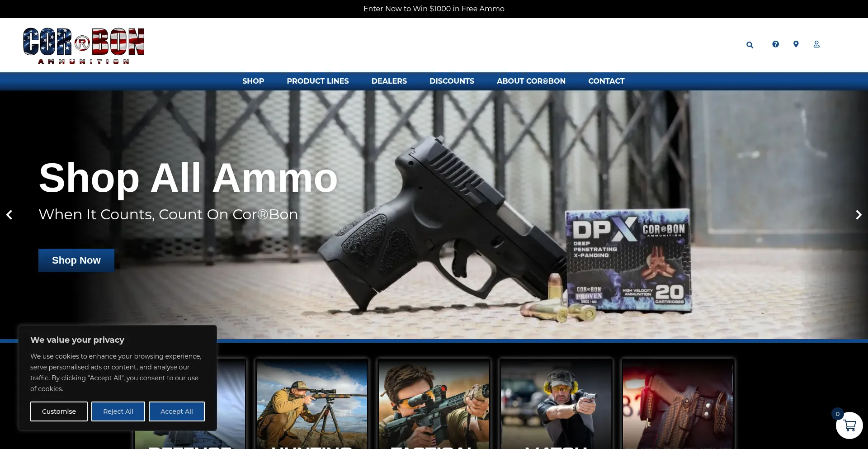Click the Cor®Bon Ammunition logo

point(84,45)
